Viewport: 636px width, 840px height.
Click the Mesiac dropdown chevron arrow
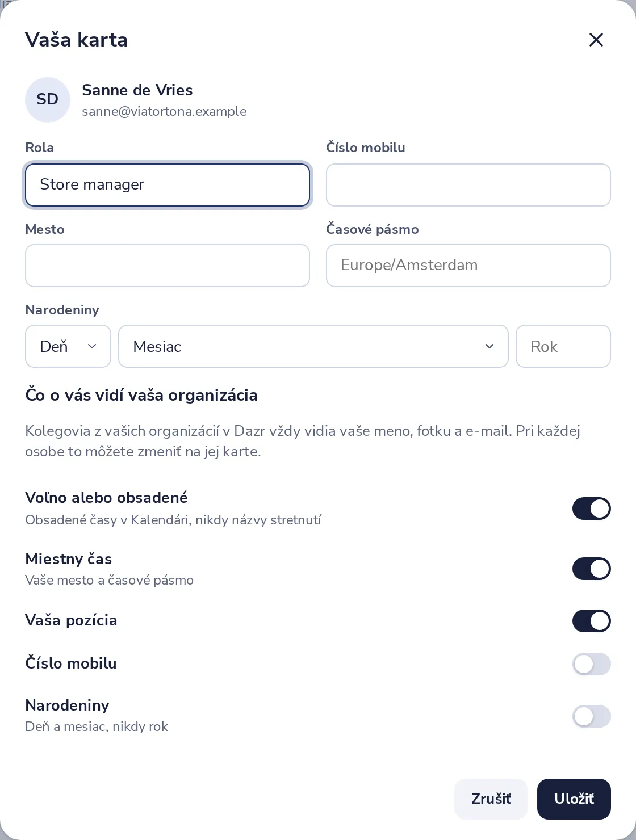pyautogui.click(x=489, y=346)
